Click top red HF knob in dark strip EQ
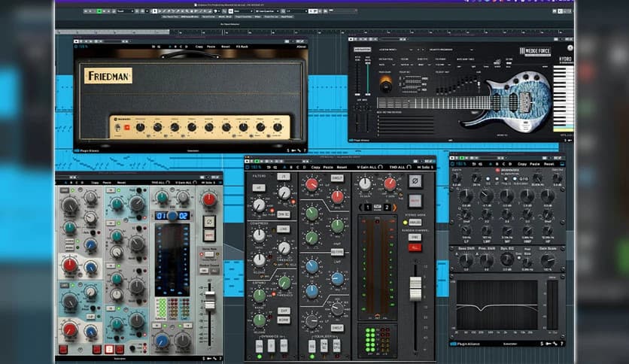Viewport: 629px width, 364px height. tap(311, 184)
